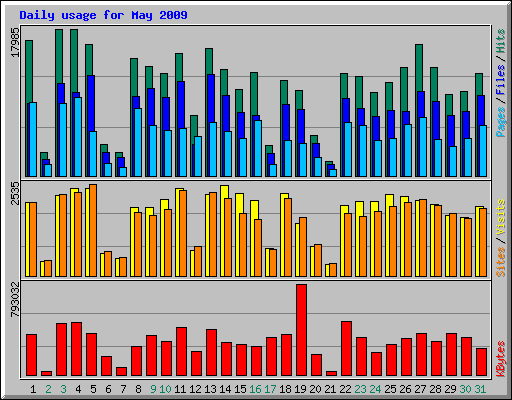Select day 31 on the x-axis
512x400 pixels.
(480, 389)
